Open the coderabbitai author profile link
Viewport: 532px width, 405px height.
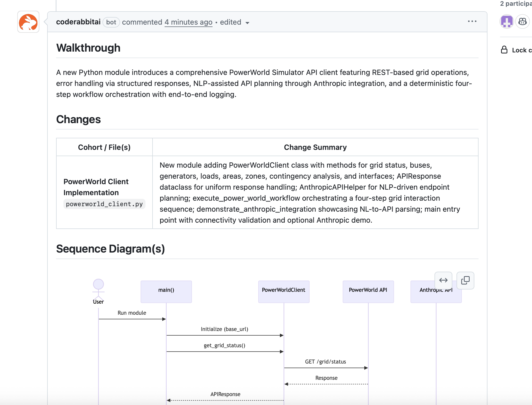point(78,22)
